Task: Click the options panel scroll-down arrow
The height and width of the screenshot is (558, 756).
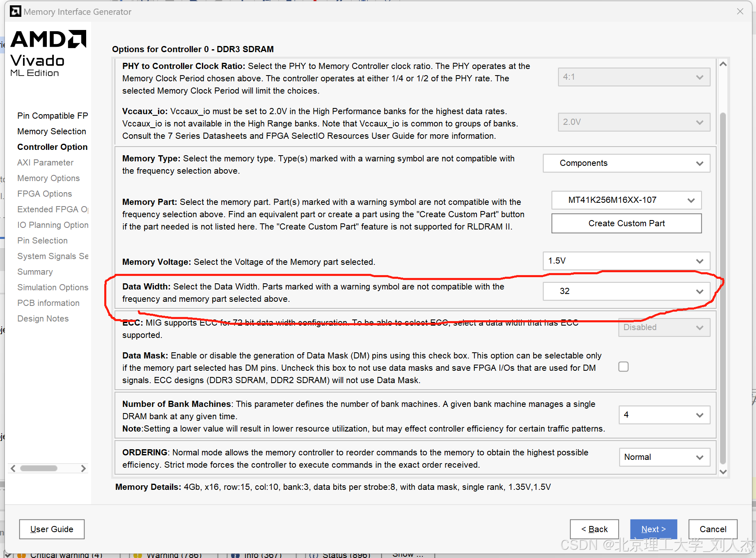Action: tap(723, 472)
